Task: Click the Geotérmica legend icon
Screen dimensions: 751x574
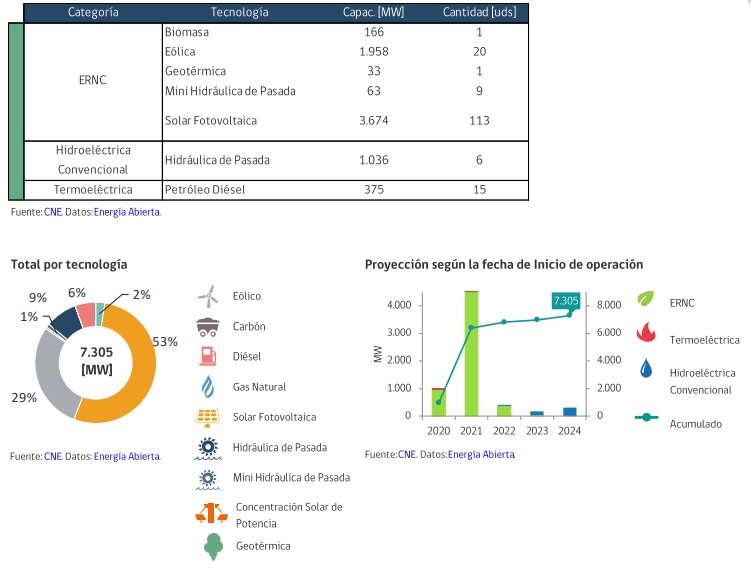Action: point(212,546)
